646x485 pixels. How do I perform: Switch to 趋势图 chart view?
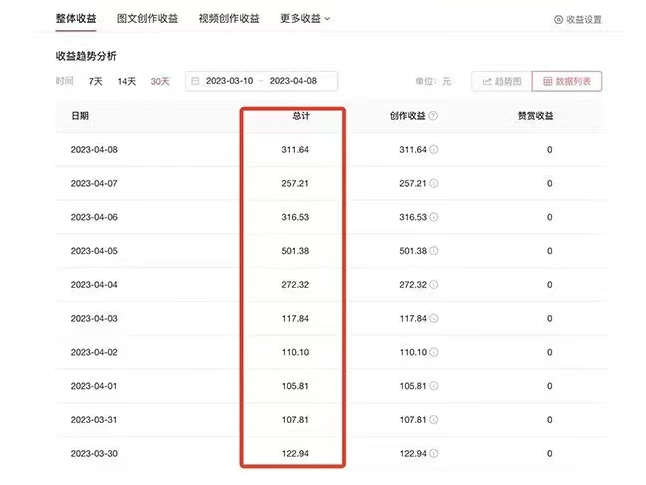500,81
